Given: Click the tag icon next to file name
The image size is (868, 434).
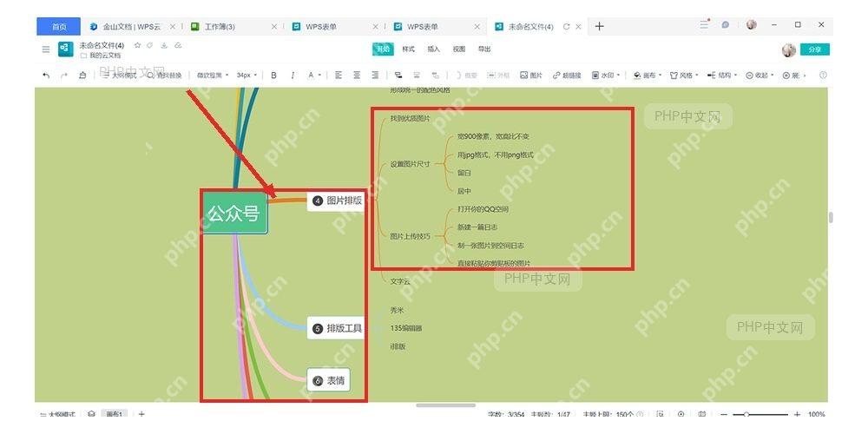Looking at the screenshot, I should pyautogui.click(x=149, y=45).
